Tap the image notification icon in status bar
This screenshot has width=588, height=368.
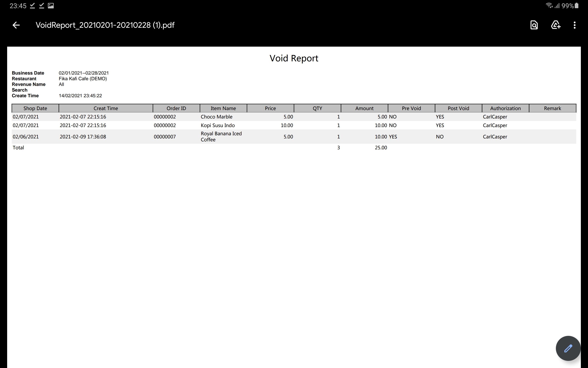point(51,6)
